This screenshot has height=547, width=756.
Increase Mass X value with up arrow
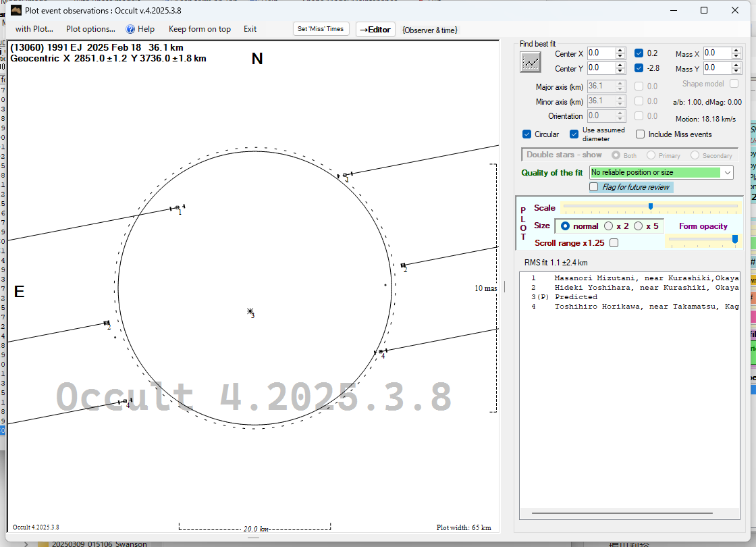pos(736,50)
